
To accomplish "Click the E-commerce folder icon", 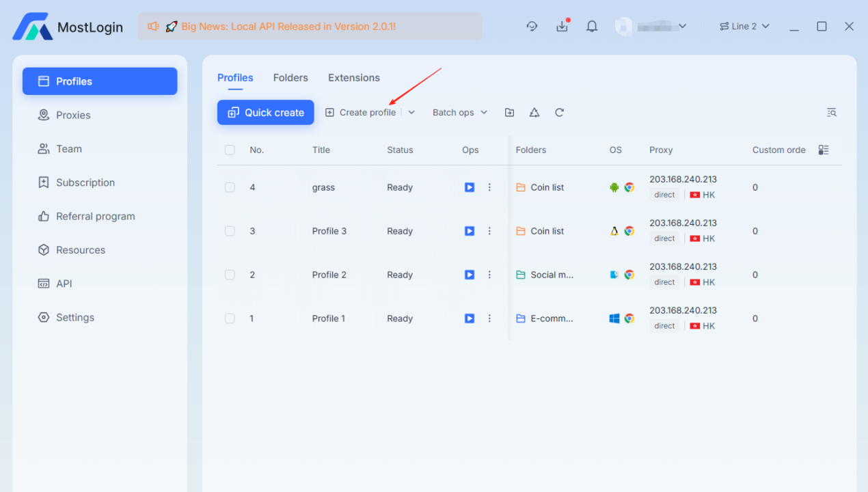I will tap(521, 318).
